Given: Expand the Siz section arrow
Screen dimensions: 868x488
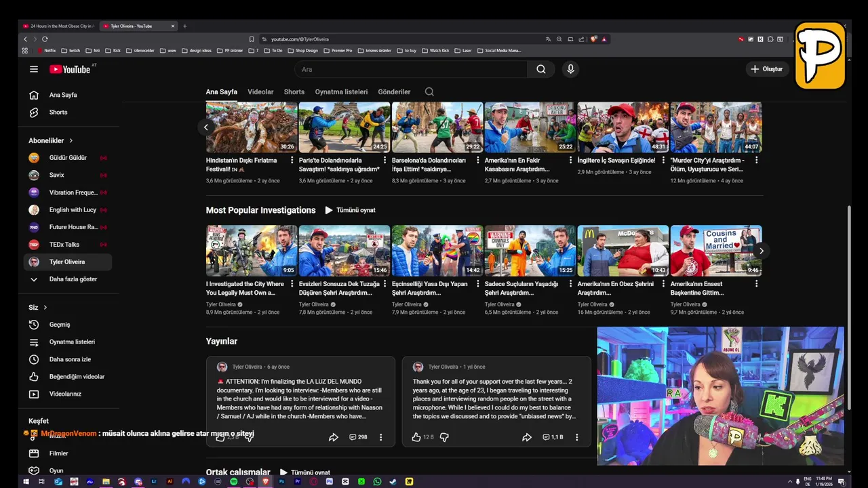Looking at the screenshot, I should pyautogui.click(x=45, y=307).
